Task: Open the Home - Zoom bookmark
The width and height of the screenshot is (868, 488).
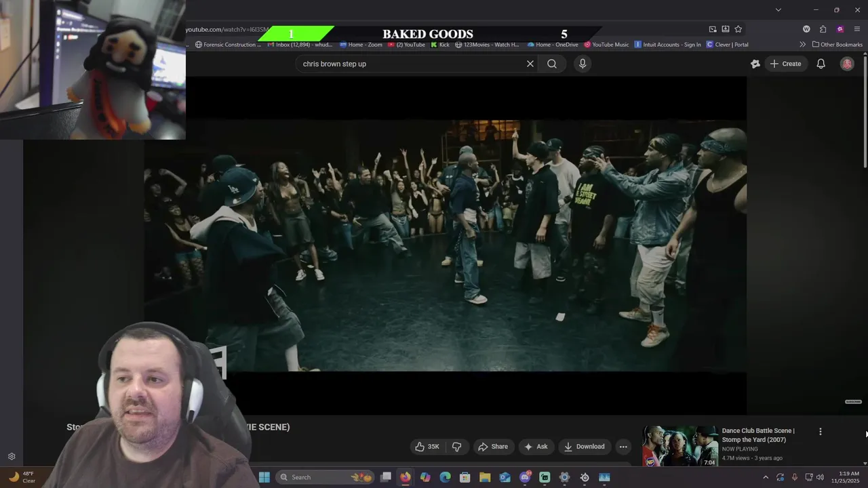Action: pos(361,45)
